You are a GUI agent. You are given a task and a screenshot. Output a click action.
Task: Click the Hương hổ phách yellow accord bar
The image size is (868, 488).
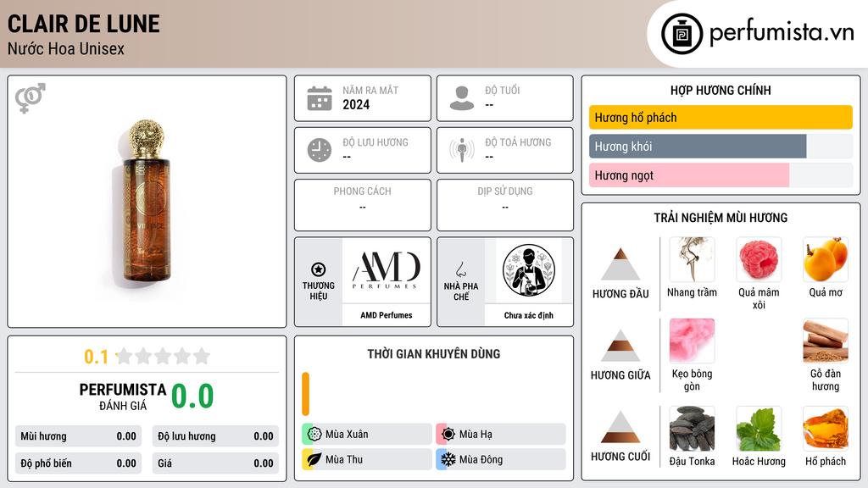click(x=721, y=117)
